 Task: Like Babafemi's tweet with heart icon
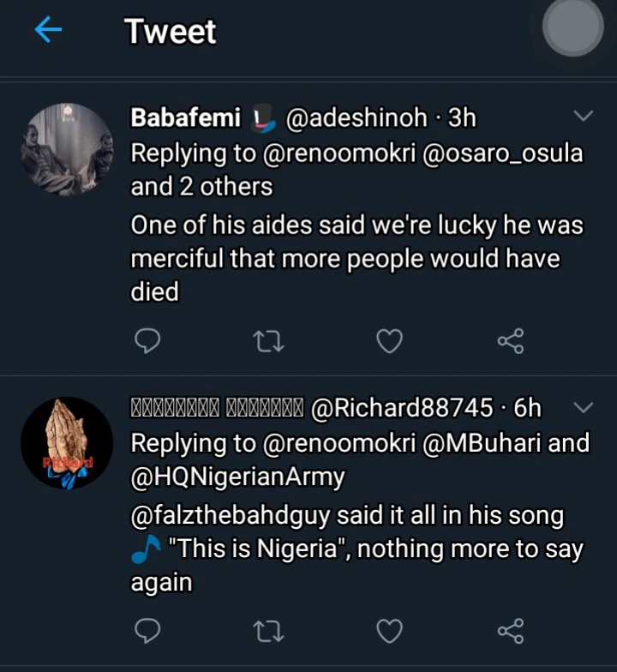coord(390,342)
